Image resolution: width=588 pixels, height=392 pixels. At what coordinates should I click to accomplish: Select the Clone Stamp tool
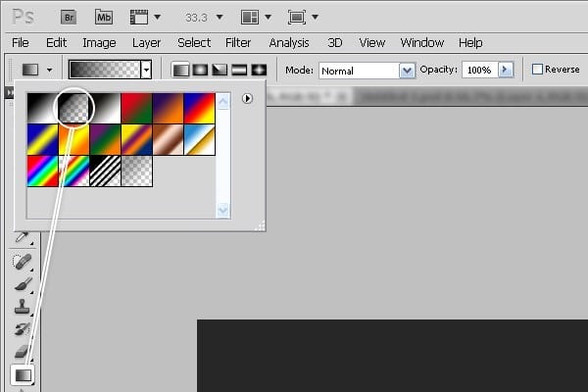pos(23,307)
